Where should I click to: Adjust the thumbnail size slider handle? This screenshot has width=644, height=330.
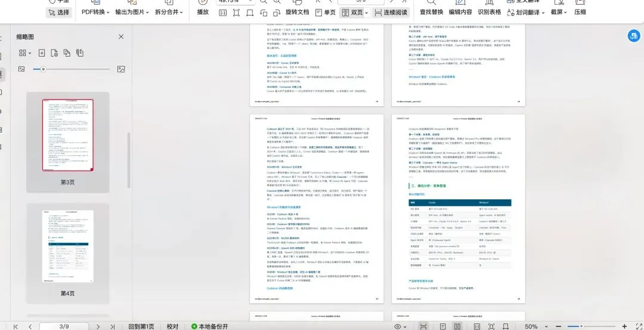(43, 69)
